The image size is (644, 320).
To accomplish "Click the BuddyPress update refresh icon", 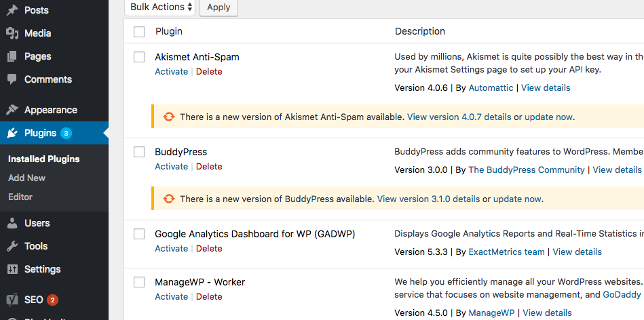I will click(x=168, y=199).
